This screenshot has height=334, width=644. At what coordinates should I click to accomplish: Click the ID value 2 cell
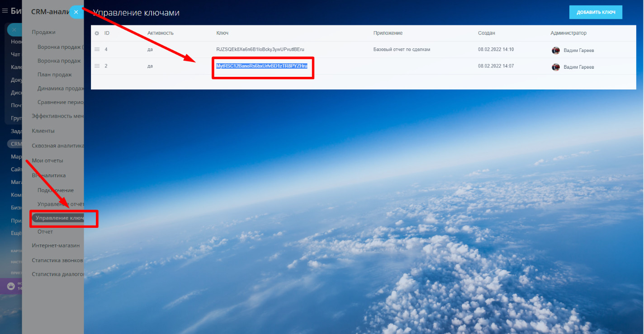click(106, 66)
